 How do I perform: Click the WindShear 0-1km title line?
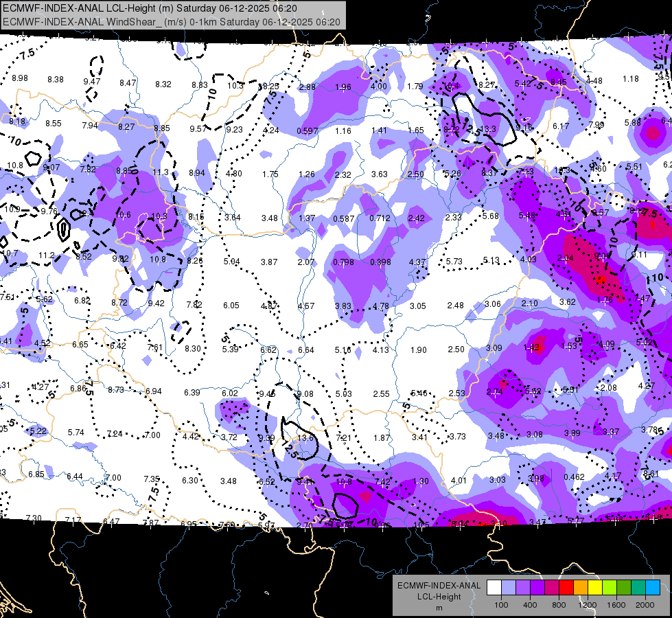(172, 22)
